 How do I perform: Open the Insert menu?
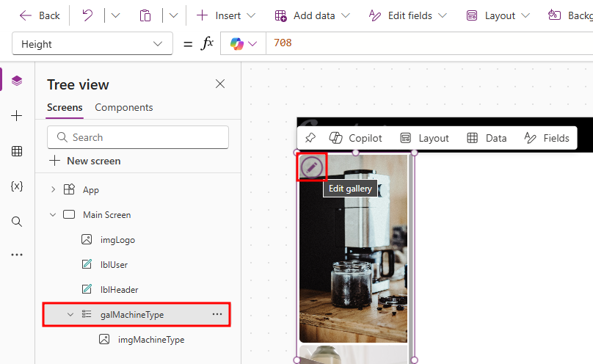tap(226, 15)
